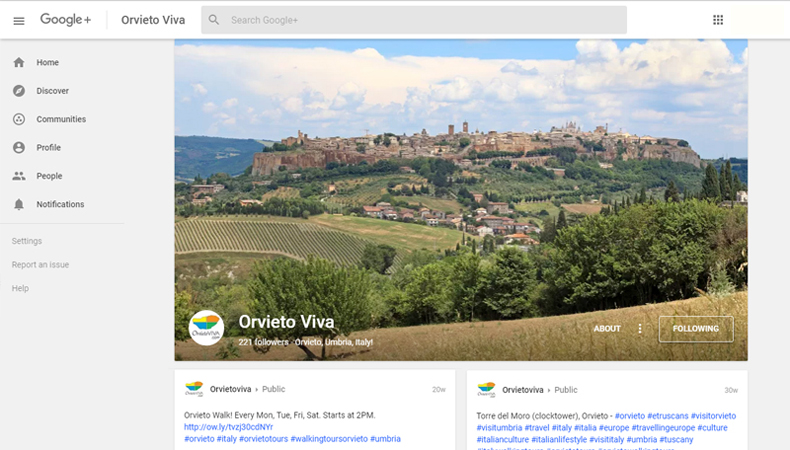Click Report an issue link

point(40,265)
